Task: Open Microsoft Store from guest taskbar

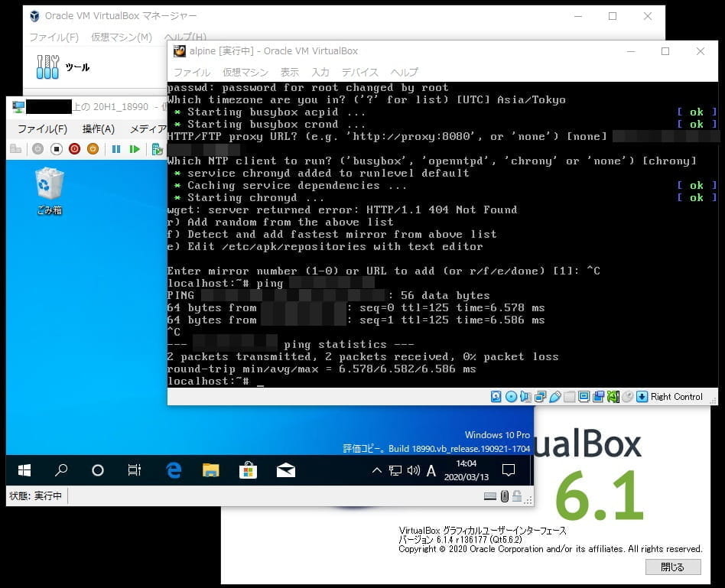Action: pos(249,470)
